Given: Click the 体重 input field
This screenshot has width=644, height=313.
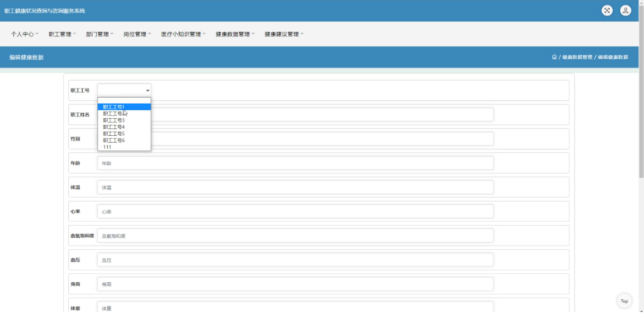Looking at the screenshot, I should (x=296, y=308).
